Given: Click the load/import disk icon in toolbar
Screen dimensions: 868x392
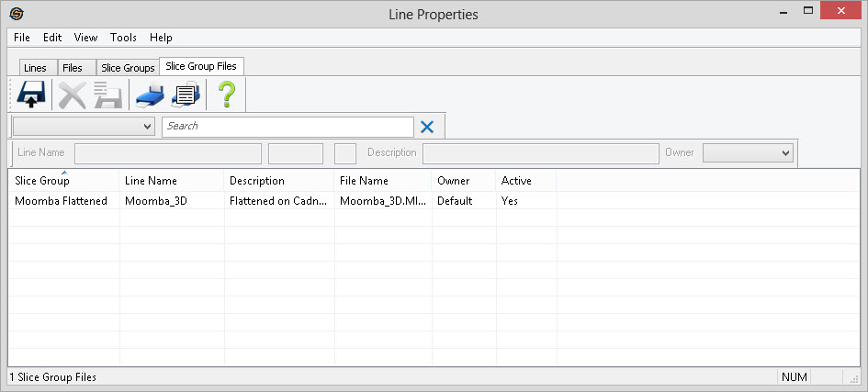Looking at the screenshot, I should 31,95.
